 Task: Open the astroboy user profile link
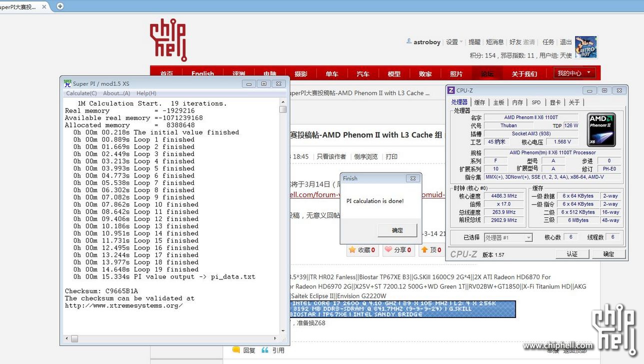427,42
